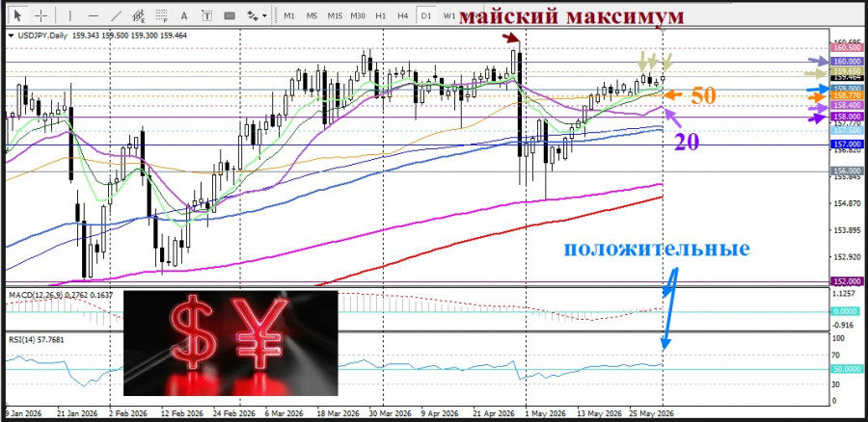Click the 12 Feb 2026 date label
This screenshot has width=868, height=422.
click(x=180, y=413)
